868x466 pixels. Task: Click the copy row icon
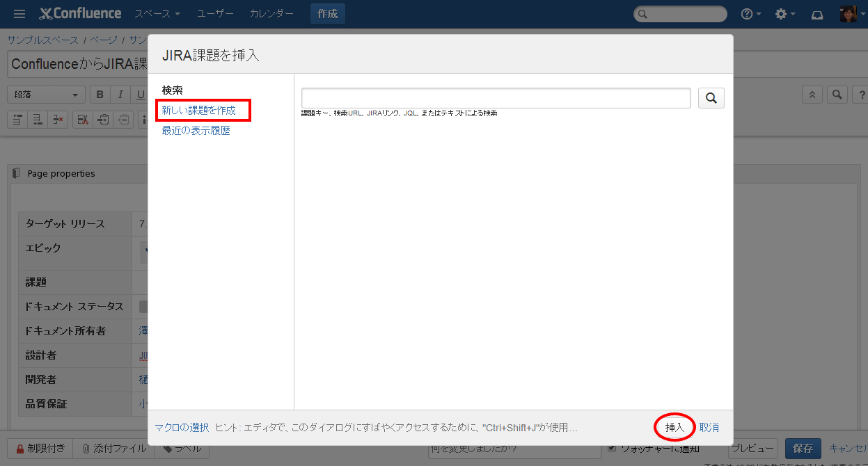[x=103, y=120]
